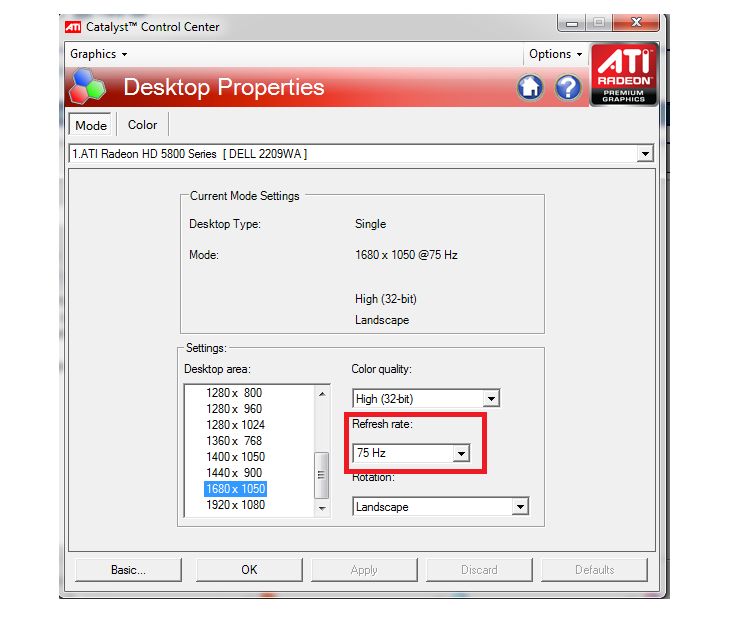Click the colored hexagons Desktop Properties icon
Image resolution: width=735 pixels, height=617 pixels.
pos(87,88)
